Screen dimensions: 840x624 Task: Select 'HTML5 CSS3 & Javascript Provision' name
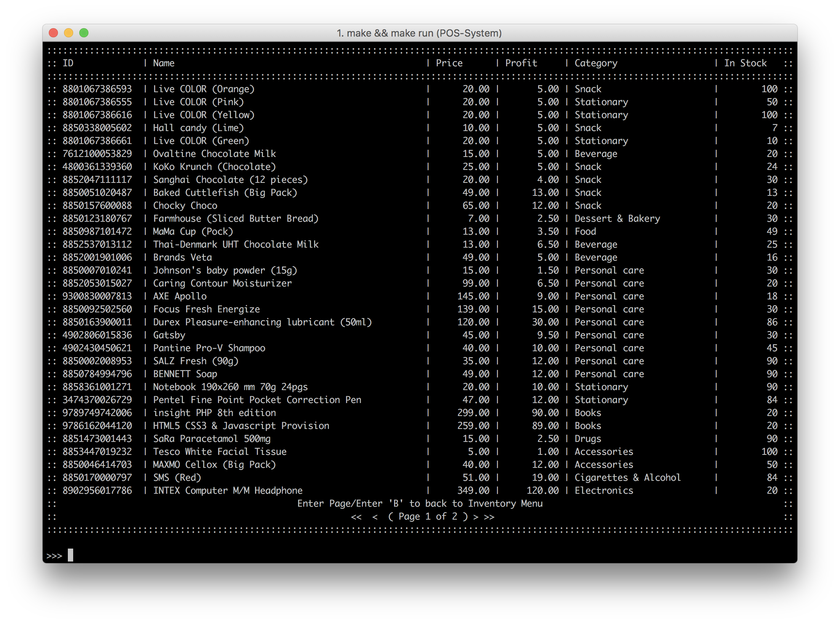tap(241, 426)
